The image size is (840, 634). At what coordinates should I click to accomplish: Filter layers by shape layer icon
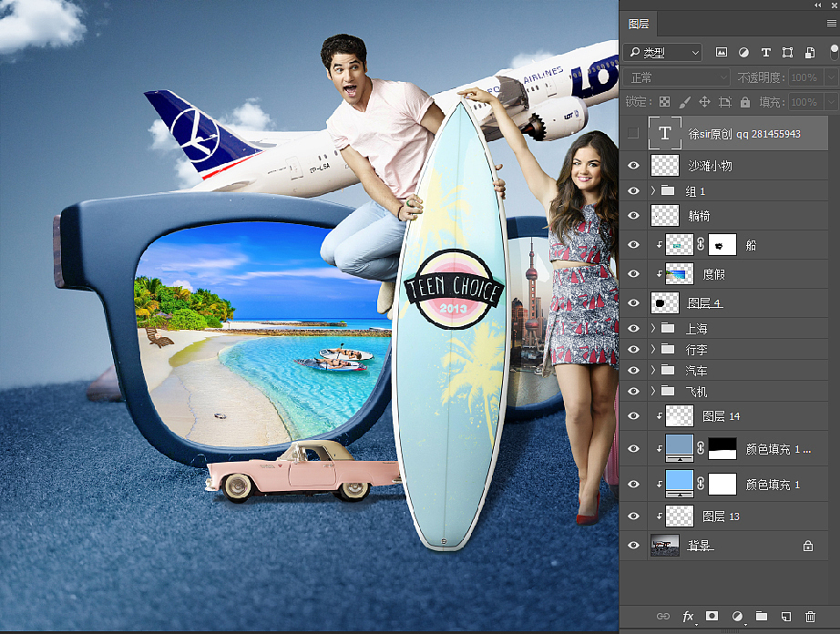787,53
